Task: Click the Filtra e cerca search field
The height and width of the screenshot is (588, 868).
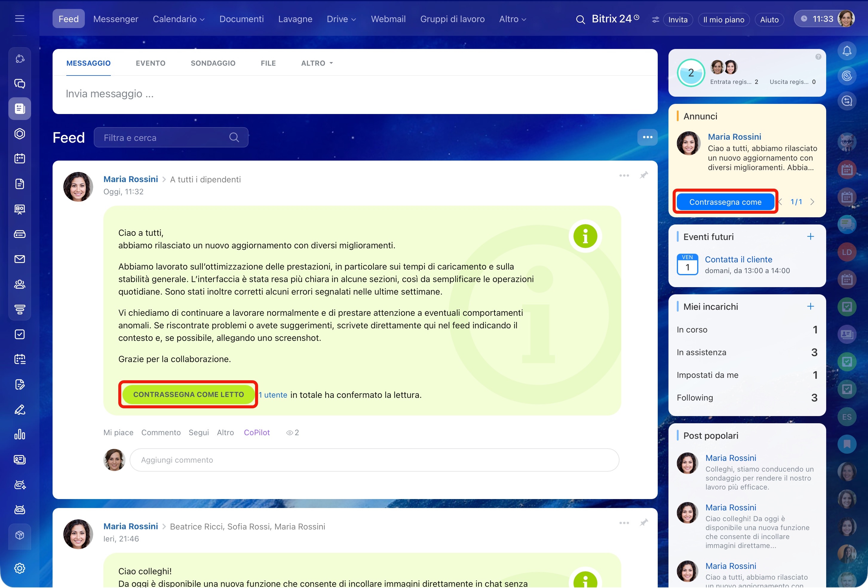Action: [x=164, y=138]
